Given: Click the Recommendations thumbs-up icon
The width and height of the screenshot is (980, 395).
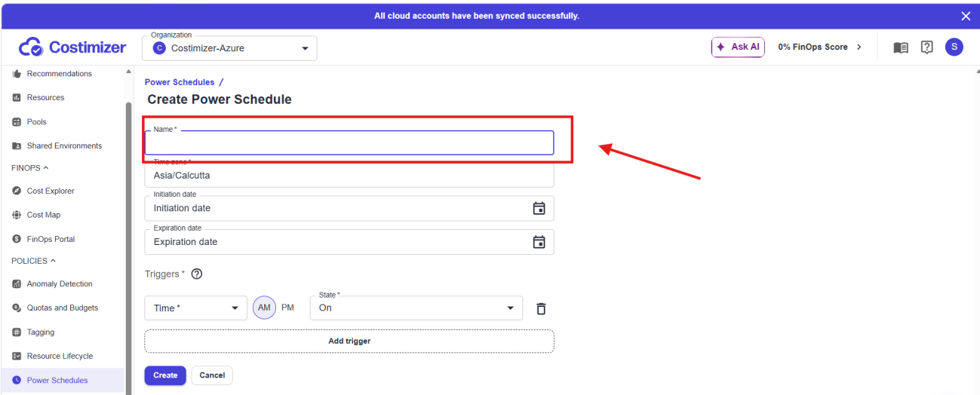Looking at the screenshot, I should pyautogui.click(x=17, y=74).
